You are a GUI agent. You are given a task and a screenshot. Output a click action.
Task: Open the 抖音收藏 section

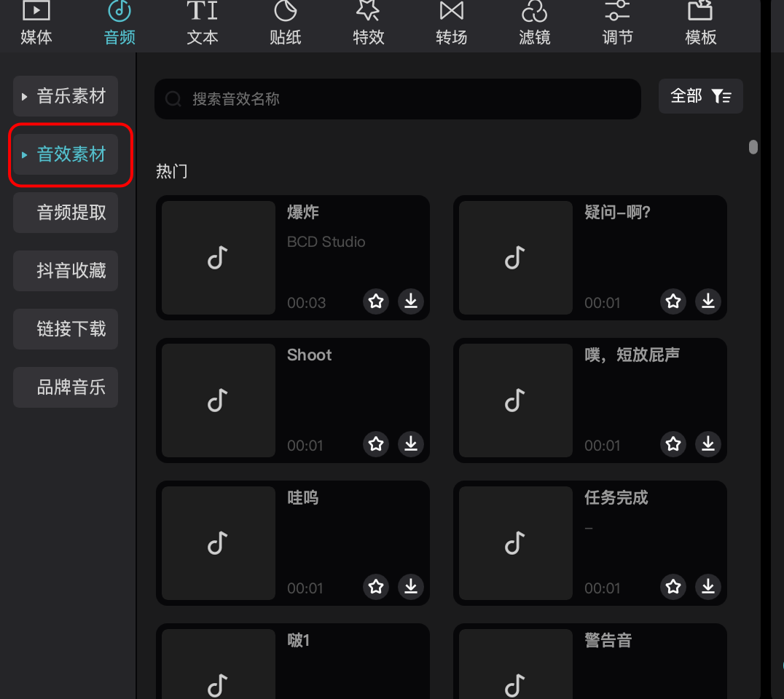coord(66,271)
